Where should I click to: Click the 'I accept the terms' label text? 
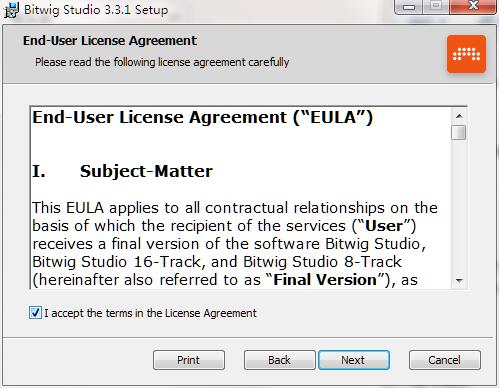(x=150, y=313)
